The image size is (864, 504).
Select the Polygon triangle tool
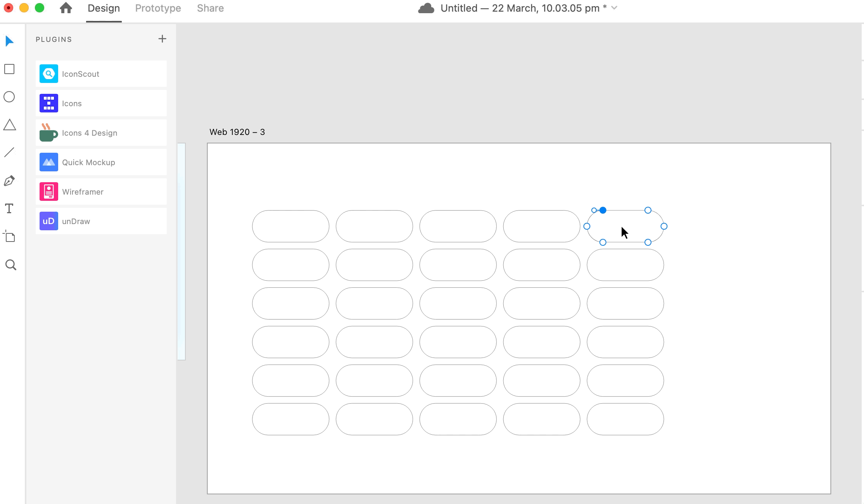tap(10, 125)
